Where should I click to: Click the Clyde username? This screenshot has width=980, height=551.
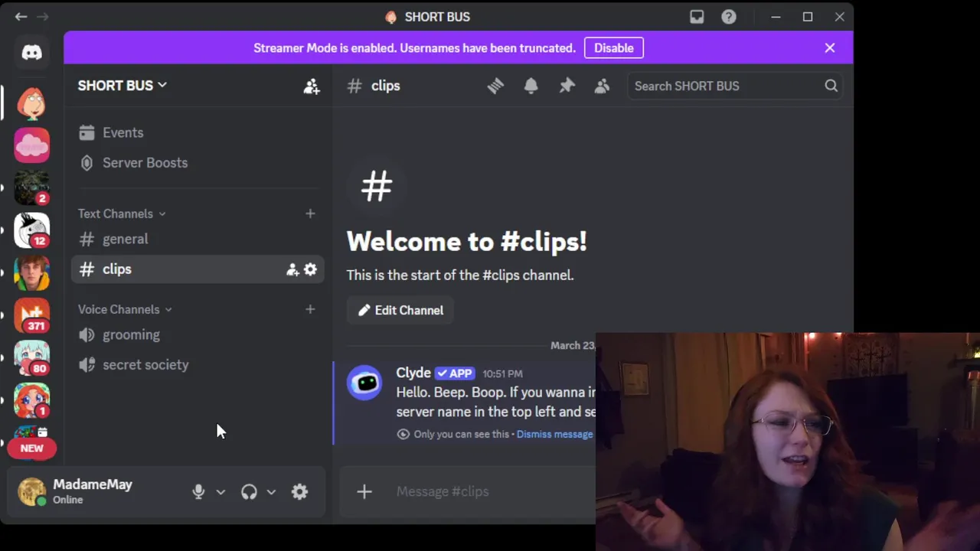(x=413, y=373)
